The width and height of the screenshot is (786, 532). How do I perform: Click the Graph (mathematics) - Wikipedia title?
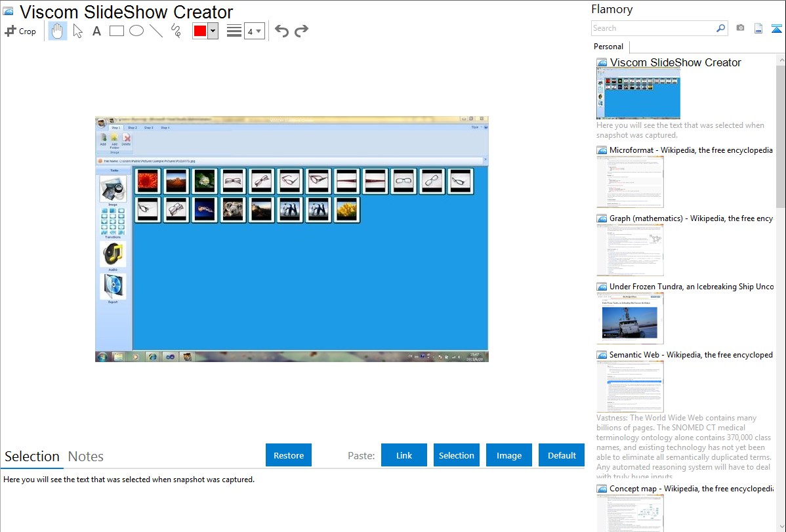click(x=691, y=218)
